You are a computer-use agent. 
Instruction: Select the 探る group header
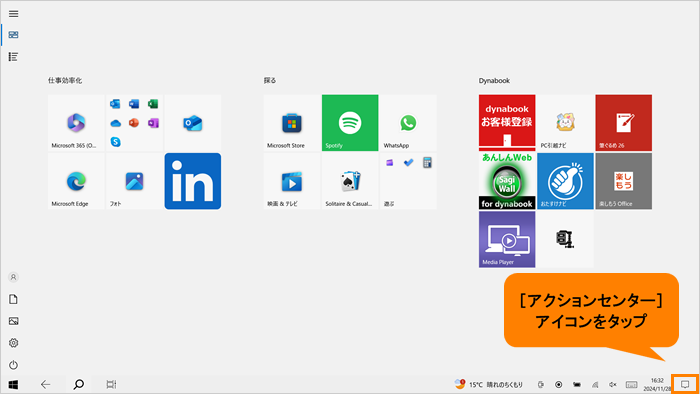pyautogui.click(x=270, y=80)
